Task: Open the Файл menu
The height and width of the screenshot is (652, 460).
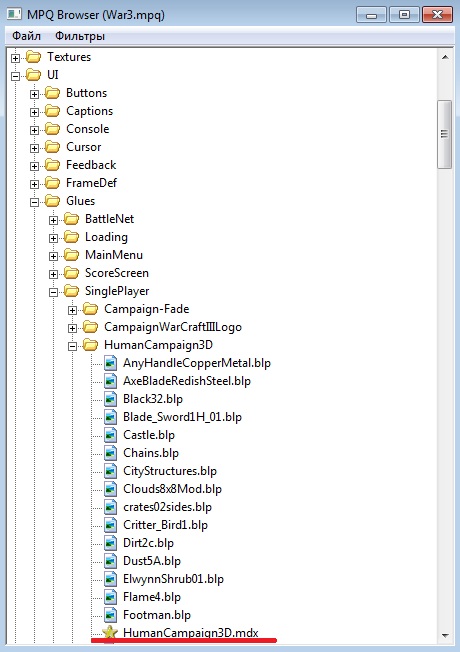Action: [26, 36]
